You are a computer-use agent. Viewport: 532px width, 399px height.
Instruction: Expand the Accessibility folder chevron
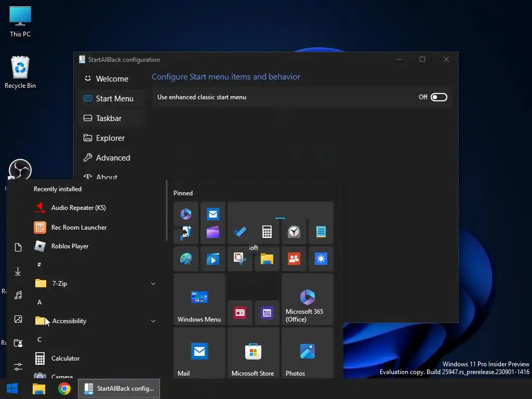click(x=153, y=321)
